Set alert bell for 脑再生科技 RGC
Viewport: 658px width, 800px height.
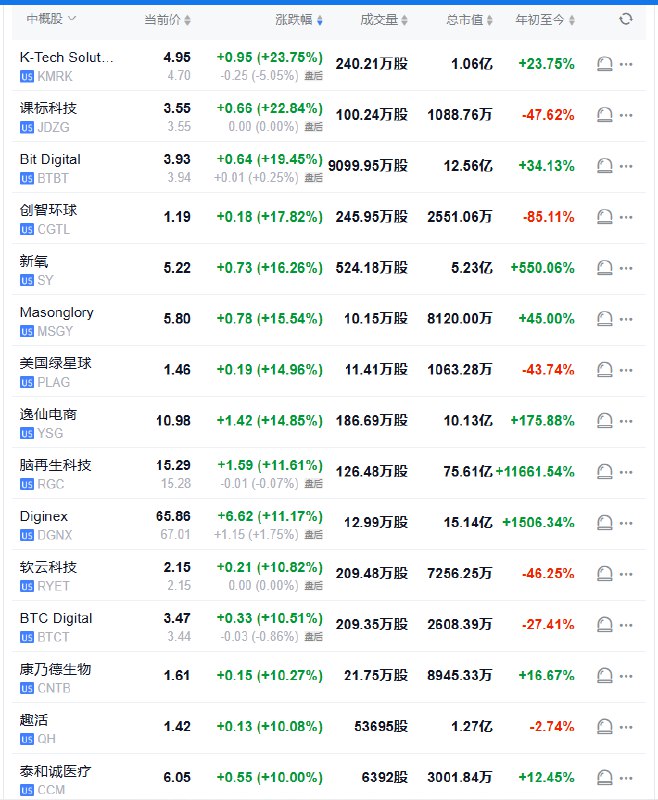pos(604,472)
